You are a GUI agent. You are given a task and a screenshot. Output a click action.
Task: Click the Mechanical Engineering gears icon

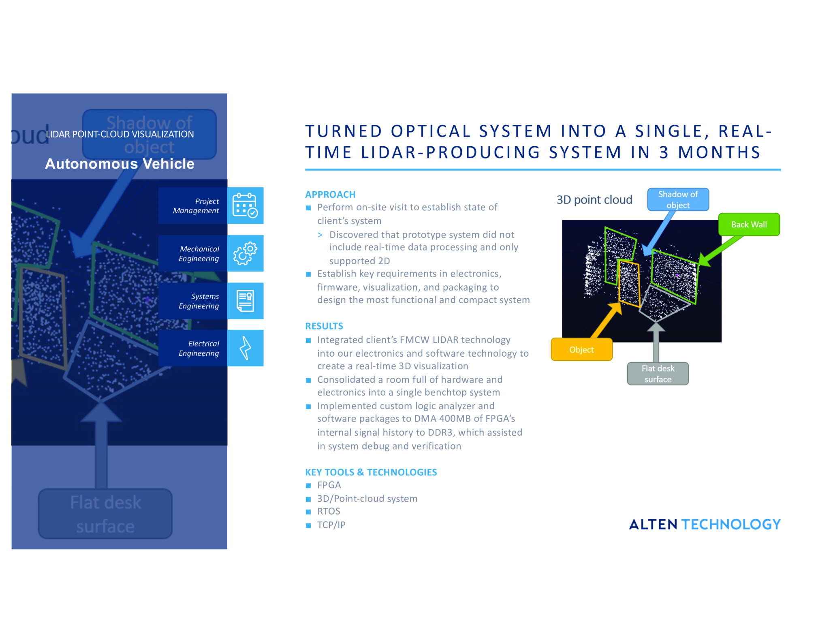click(x=245, y=253)
